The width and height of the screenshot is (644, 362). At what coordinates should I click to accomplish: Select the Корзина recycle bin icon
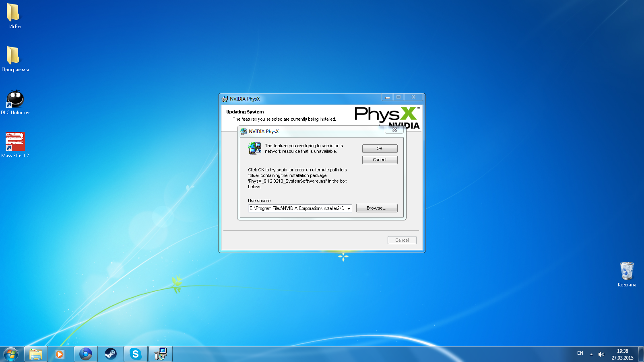(627, 274)
